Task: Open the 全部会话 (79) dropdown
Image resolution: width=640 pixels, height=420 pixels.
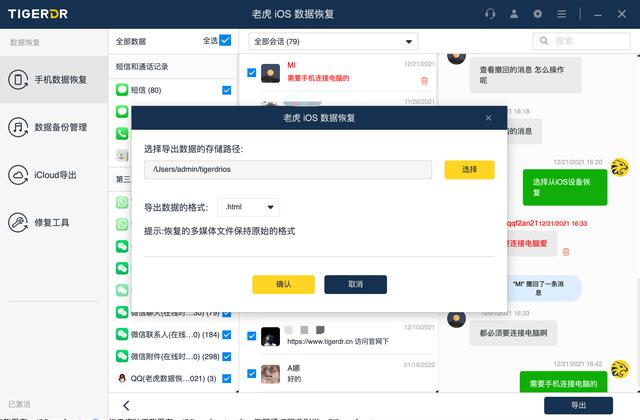Action: (333, 41)
